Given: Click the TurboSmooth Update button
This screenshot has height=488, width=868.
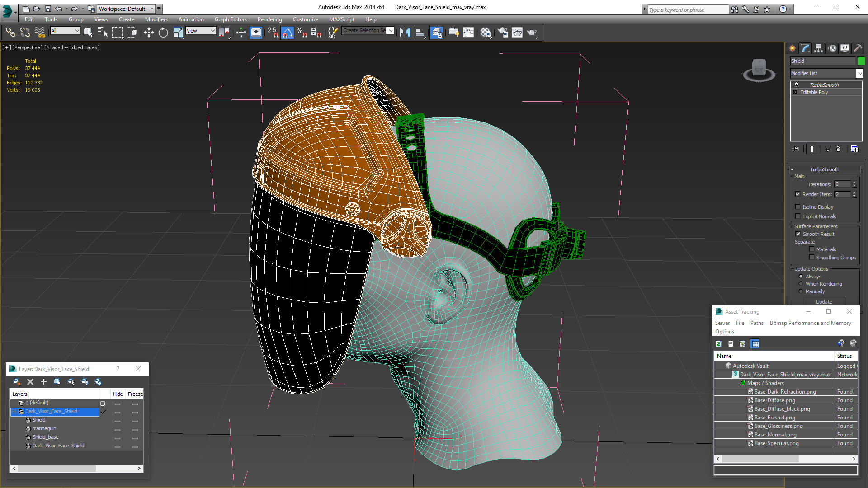Looking at the screenshot, I should 824,302.
